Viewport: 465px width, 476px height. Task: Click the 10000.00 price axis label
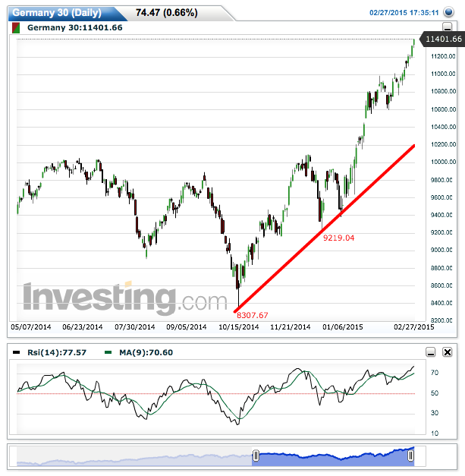pos(443,162)
